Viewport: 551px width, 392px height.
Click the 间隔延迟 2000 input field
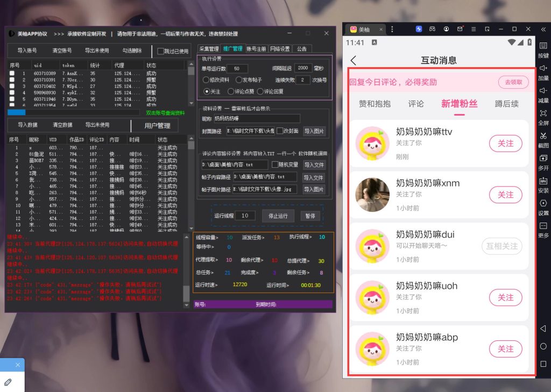303,68
